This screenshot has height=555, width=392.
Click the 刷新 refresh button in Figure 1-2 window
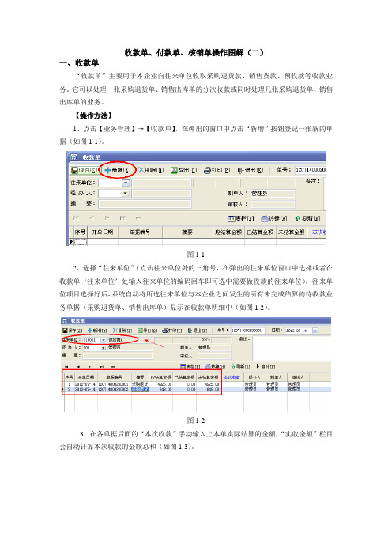(x=240, y=367)
